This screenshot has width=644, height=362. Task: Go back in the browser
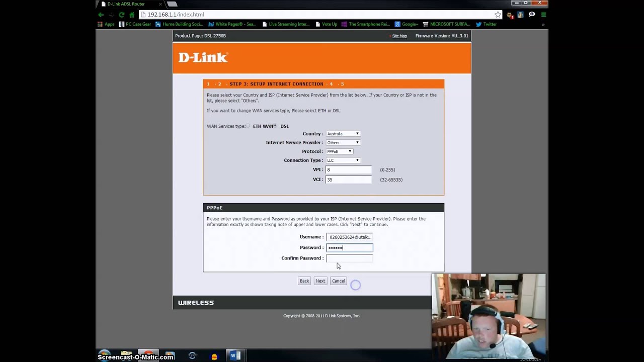click(101, 15)
